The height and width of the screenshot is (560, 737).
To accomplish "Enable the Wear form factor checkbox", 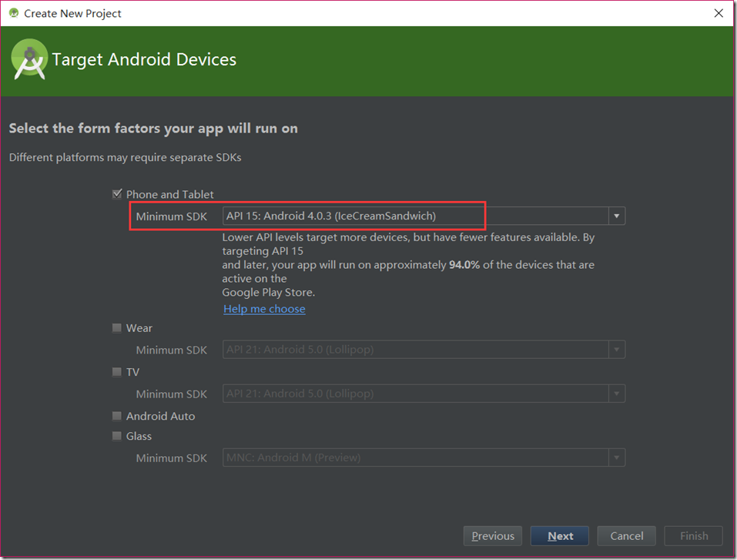I will (x=117, y=328).
